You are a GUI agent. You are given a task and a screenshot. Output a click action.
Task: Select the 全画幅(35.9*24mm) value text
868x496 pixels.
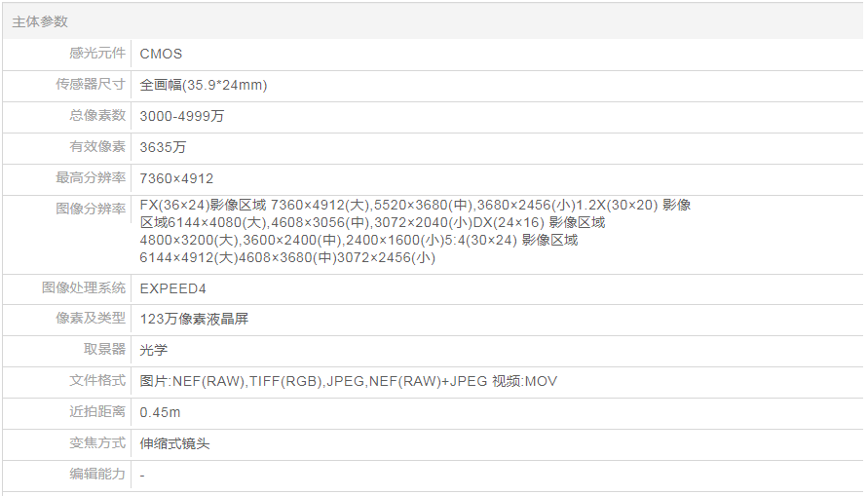(x=203, y=85)
